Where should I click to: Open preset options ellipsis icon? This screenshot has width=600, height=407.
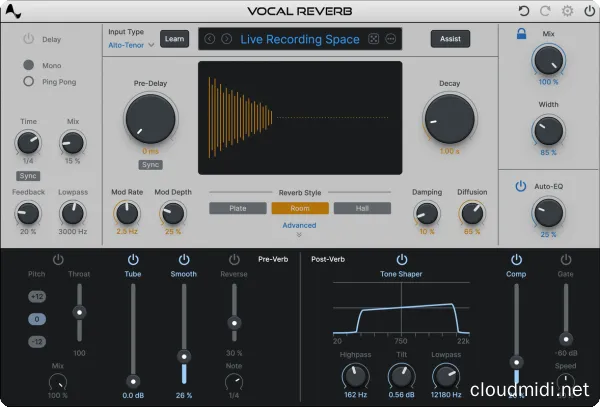(x=390, y=39)
